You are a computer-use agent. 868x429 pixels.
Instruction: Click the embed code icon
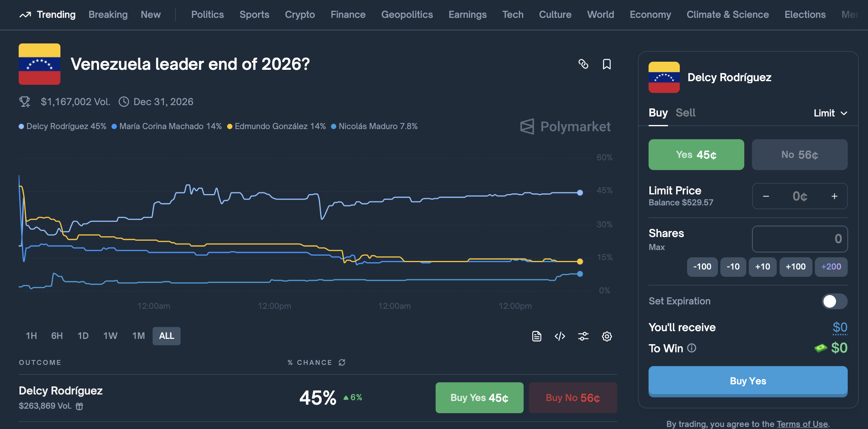tap(560, 336)
